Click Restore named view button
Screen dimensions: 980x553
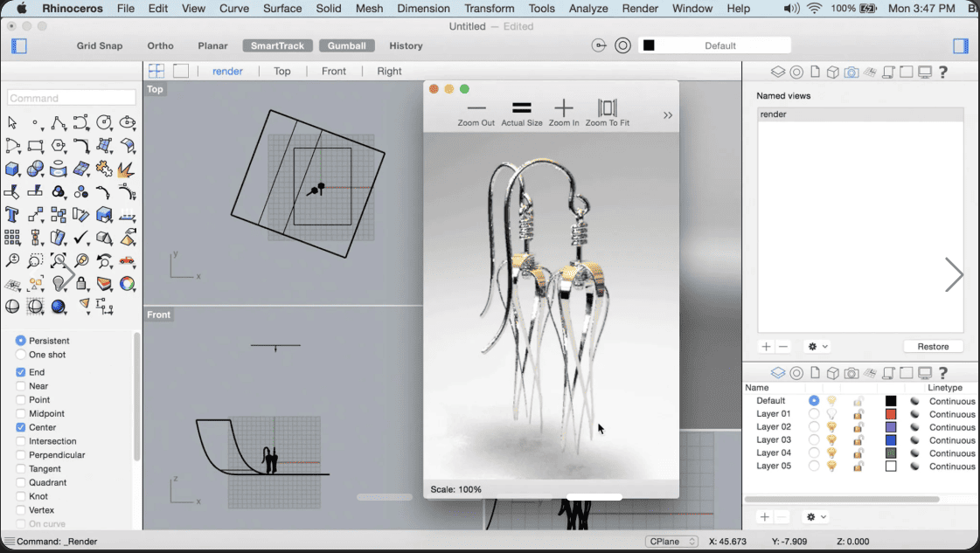coord(933,346)
